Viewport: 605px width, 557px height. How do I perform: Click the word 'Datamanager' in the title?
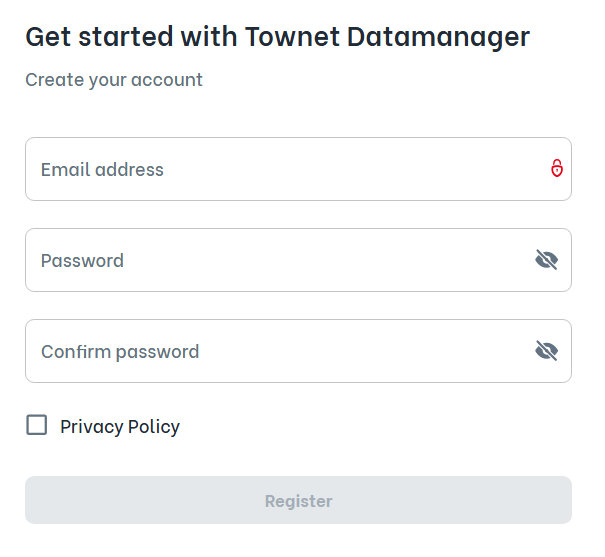(x=440, y=37)
